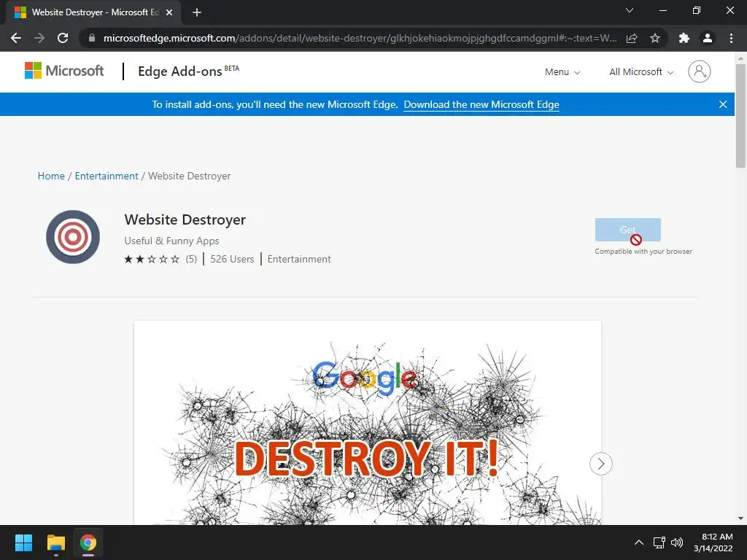The height and width of the screenshot is (560, 747).
Task: Click the address bar URL
Action: [x=360, y=38]
